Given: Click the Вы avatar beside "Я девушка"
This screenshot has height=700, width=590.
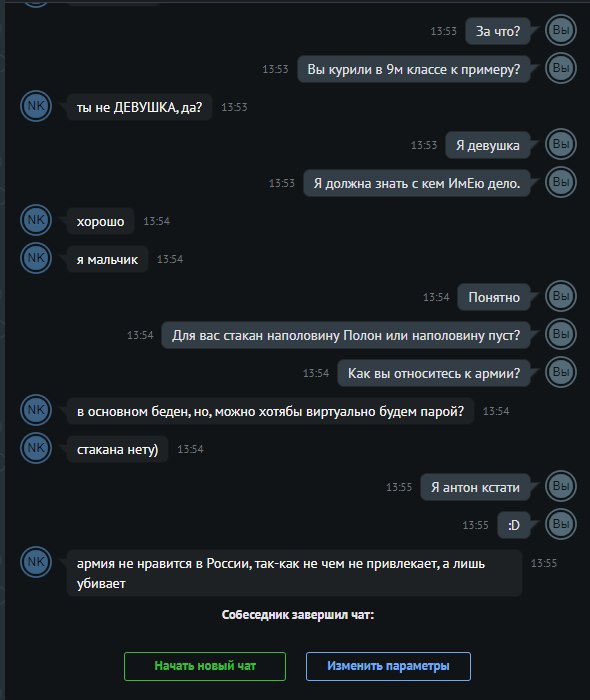Looking at the screenshot, I should click(x=561, y=144).
